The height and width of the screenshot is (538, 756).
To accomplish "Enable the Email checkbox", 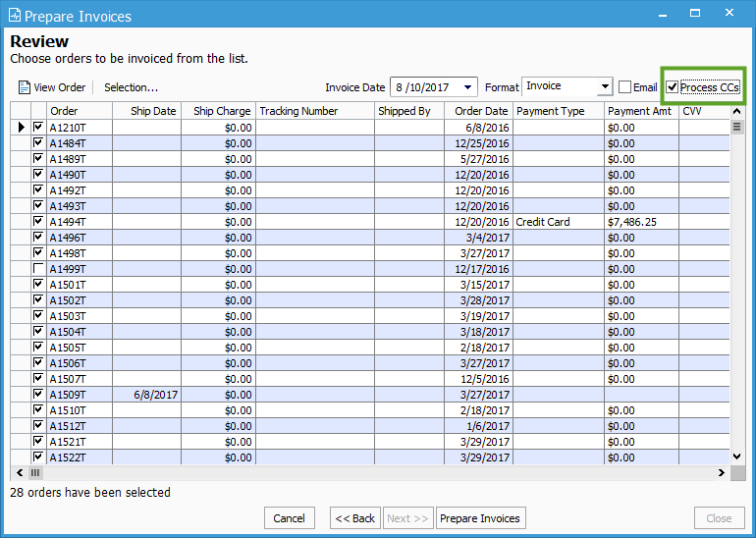I will point(624,87).
